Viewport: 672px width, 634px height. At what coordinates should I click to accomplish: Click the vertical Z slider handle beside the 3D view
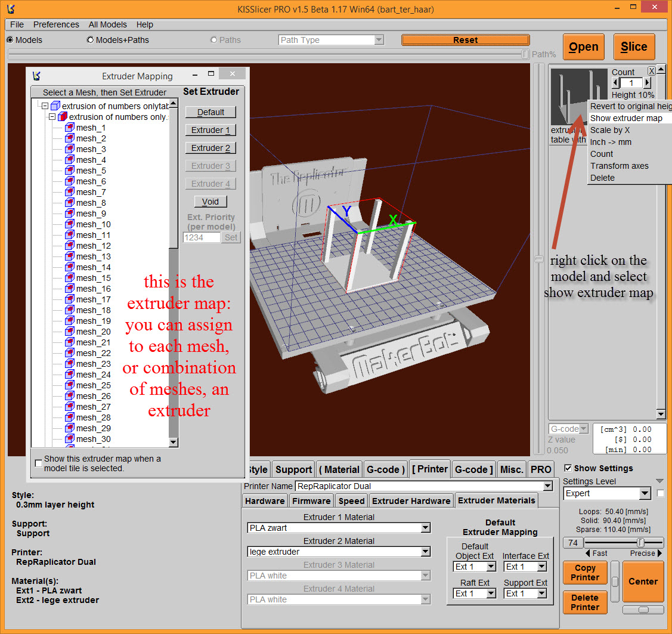pyautogui.click(x=538, y=259)
